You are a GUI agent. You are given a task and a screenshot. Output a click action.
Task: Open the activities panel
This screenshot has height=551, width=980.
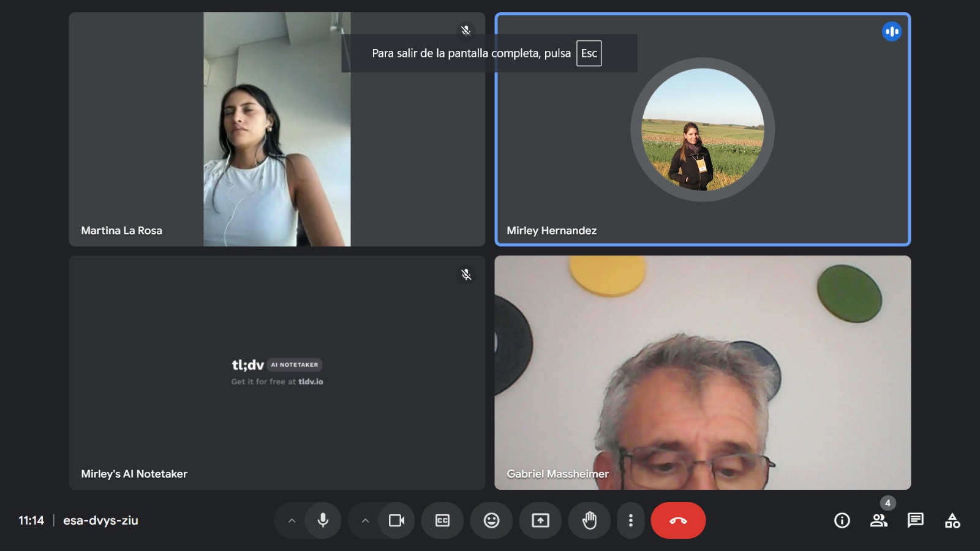[x=952, y=520]
